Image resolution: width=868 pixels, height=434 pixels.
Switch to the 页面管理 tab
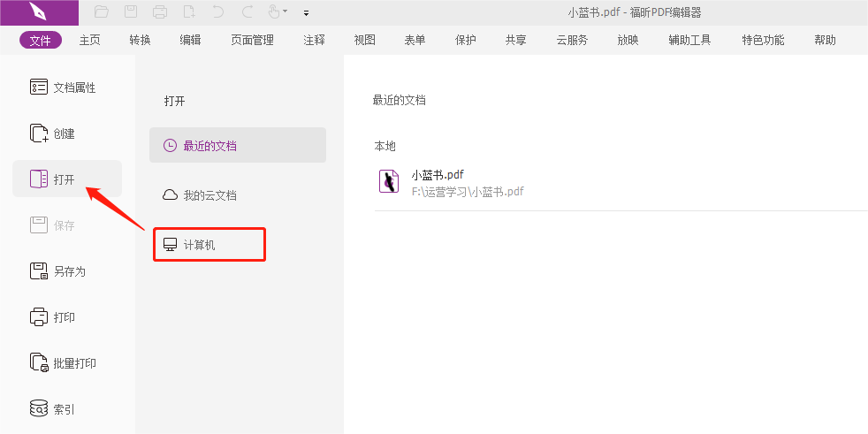[x=253, y=41]
